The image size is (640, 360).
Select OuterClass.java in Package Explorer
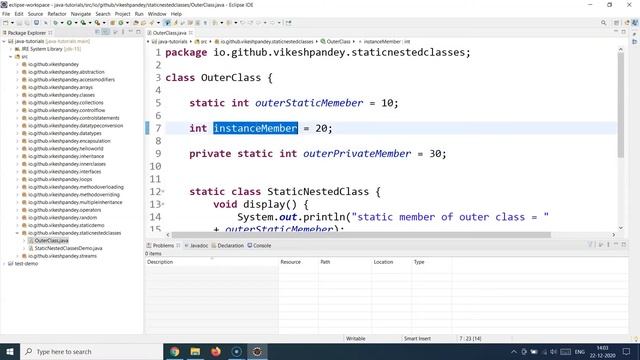(51, 241)
